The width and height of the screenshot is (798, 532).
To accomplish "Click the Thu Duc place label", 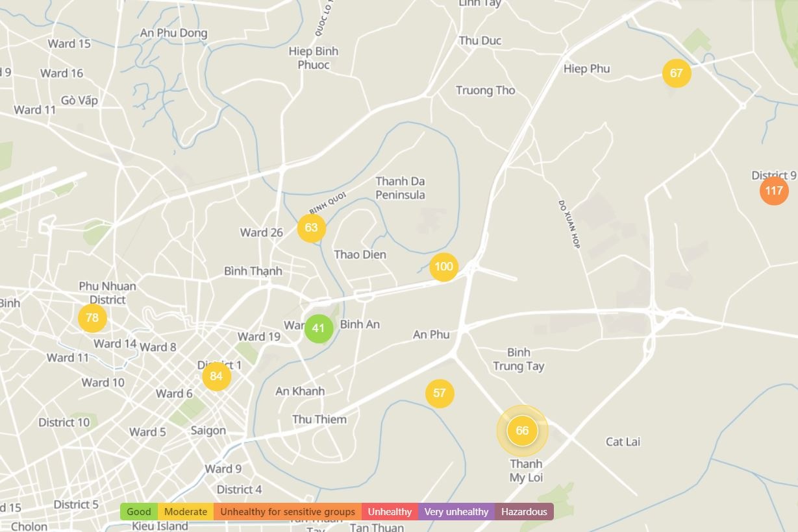I will tap(480, 40).
